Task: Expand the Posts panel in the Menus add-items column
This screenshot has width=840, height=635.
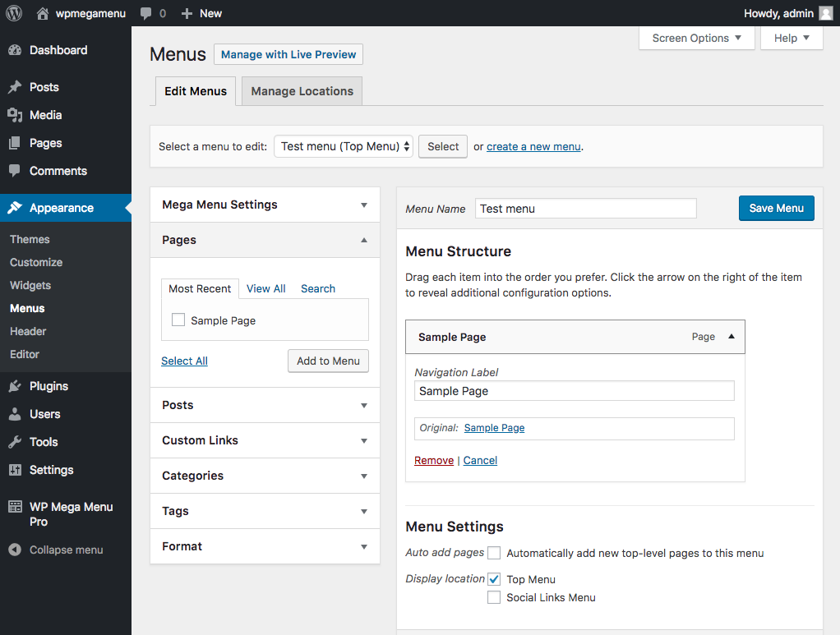Action: [x=265, y=405]
